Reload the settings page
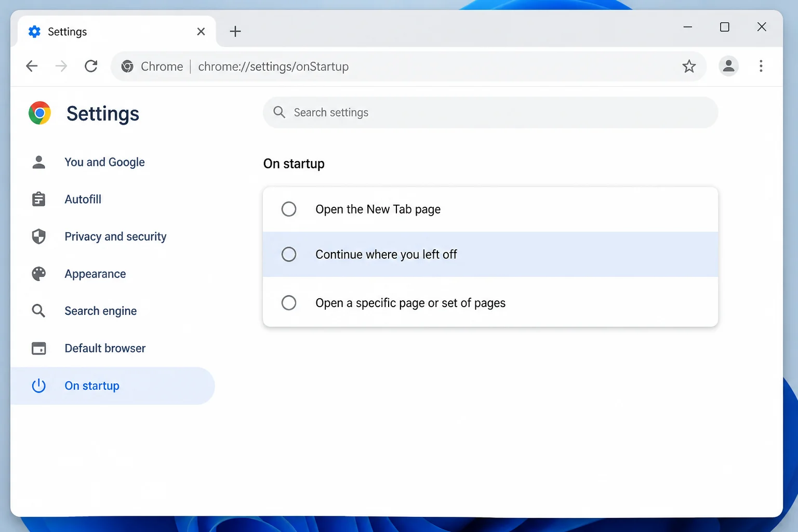This screenshot has width=798, height=532. 91,66
